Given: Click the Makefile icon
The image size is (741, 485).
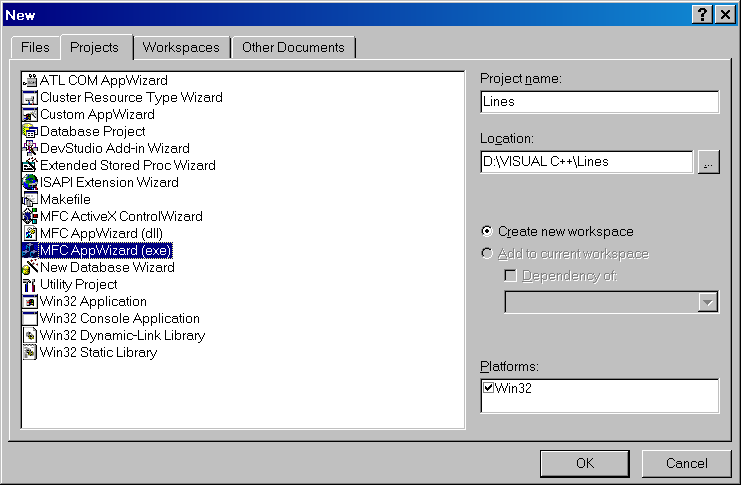Looking at the screenshot, I should (30, 199).
